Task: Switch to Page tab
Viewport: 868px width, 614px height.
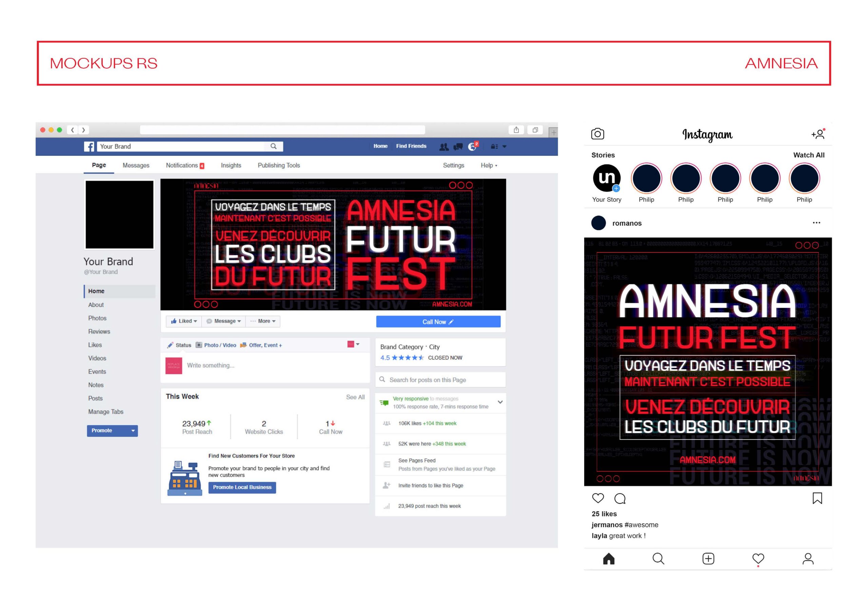Action: (x=99, y=165)
